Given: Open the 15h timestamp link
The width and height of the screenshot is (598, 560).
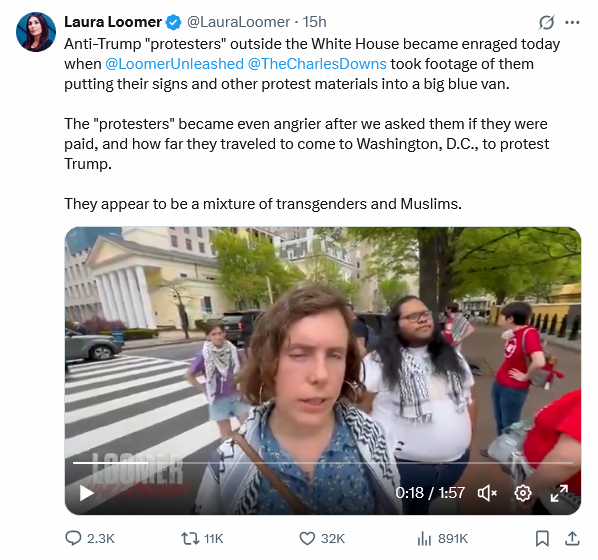Looking at the screenshot, I should tap(315, 22).
